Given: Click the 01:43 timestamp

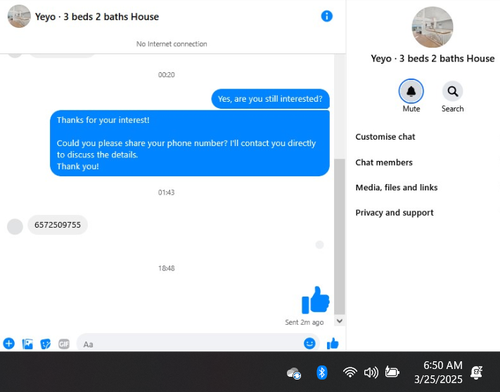Looking at the screenshot, I should click(x=166, y=192).
